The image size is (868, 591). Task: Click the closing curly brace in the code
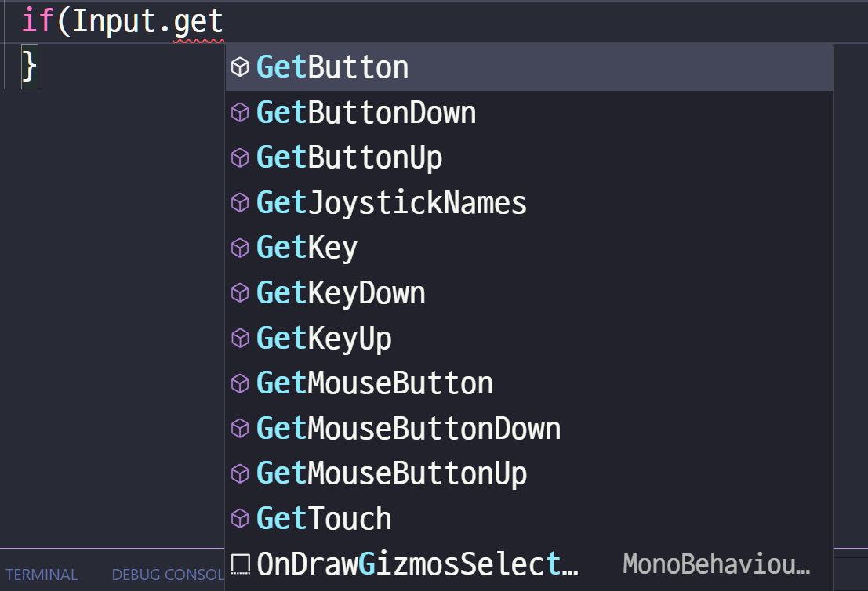[x=29, y=66]
